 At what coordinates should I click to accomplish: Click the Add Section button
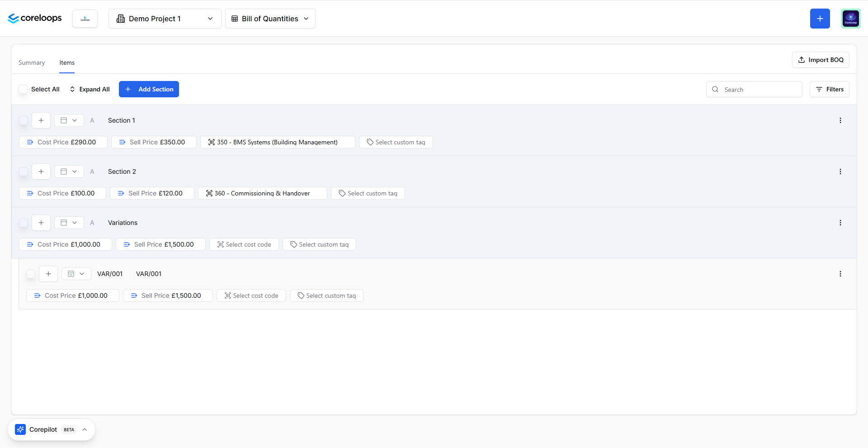(x=149, y=89)
